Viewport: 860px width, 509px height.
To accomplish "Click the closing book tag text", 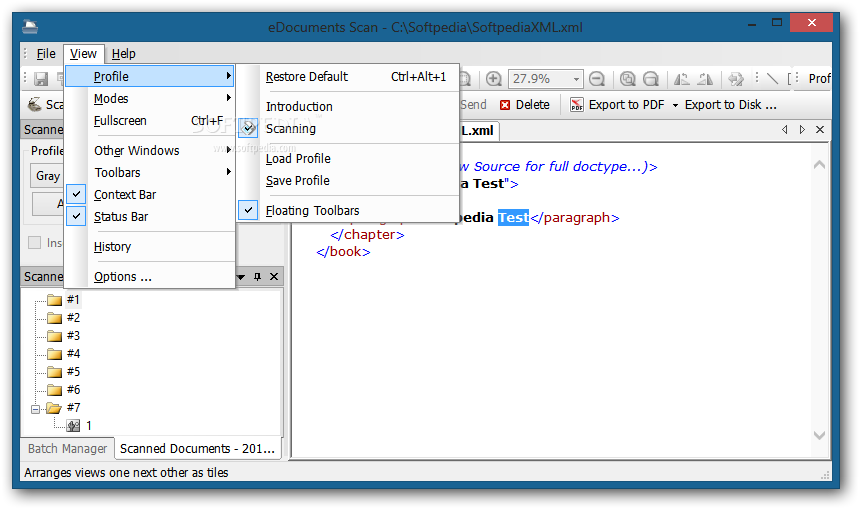I will click(x=343, y=252).
